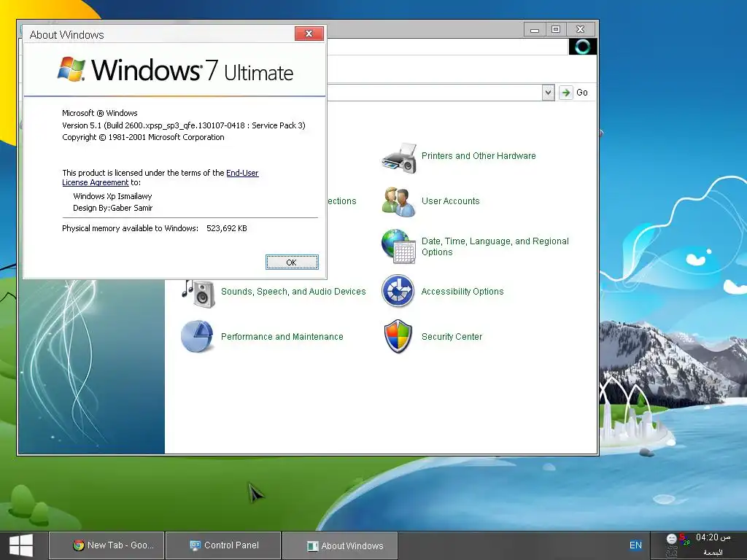This screenshot has height=560, width=747.
Task: Close the About Windows dialog
Action: pos(309,34)
